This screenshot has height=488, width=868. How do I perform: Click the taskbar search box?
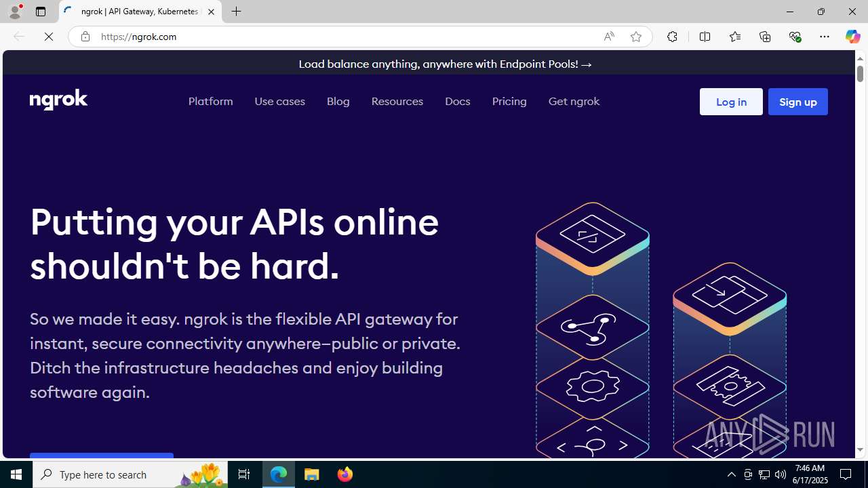click(x=130, y=474)
